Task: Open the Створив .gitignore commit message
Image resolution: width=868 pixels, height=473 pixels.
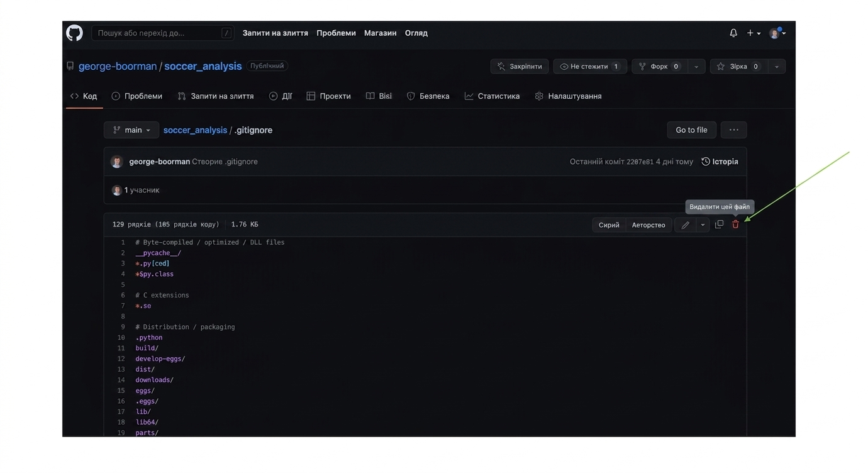Action: [x=225, y=162]
